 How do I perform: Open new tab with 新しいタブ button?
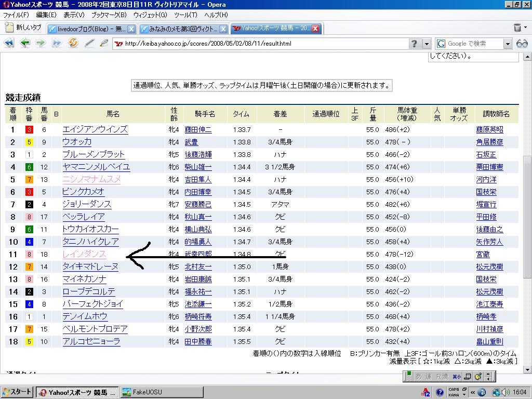tap(23, 28)
